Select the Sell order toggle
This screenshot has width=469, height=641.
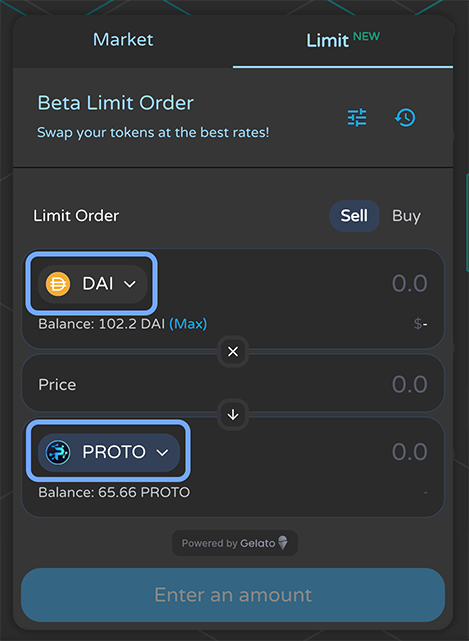tap(354, 215)
